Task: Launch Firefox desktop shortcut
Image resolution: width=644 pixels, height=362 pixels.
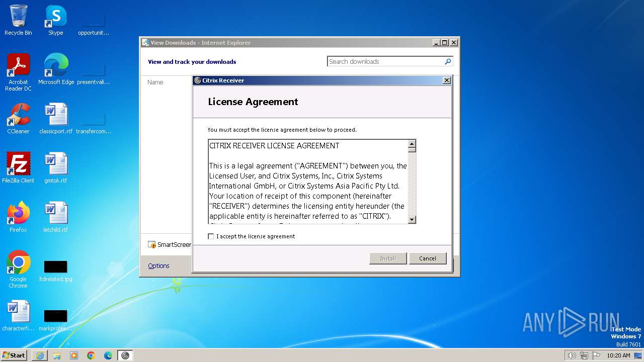Action: tap(19, 217)
